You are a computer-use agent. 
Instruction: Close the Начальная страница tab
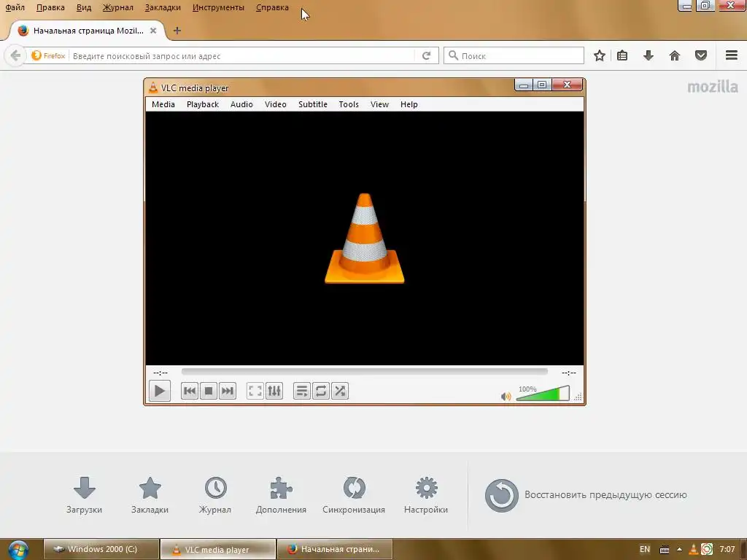(153, 31)
